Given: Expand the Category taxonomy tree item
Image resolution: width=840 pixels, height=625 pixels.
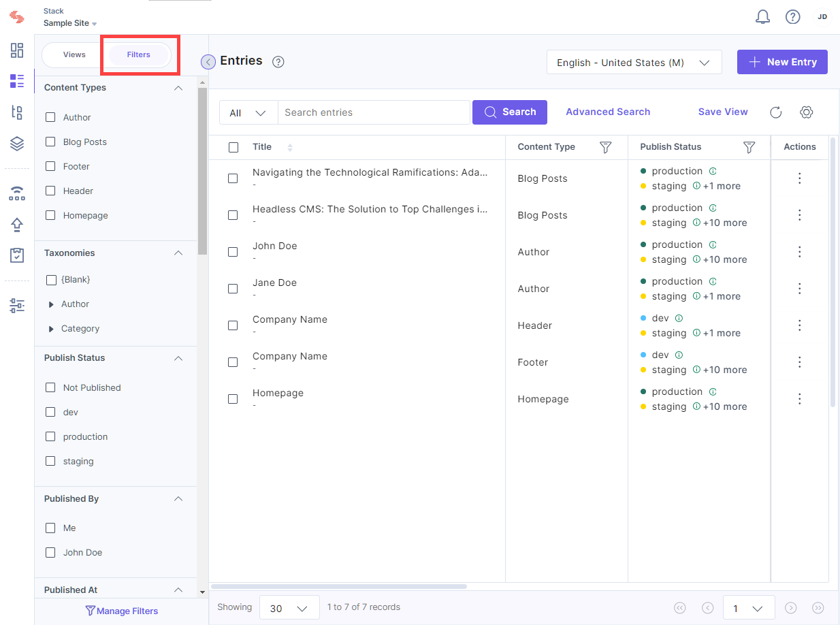Looking at the screenshot, I should pyautogui.click(x=51, y=329).
